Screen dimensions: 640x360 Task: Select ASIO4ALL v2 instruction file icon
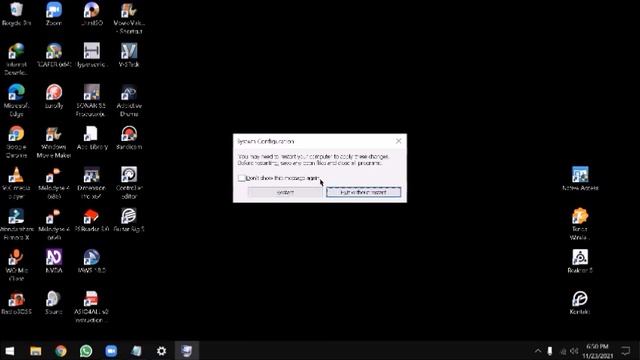click(x=91, y=307)
